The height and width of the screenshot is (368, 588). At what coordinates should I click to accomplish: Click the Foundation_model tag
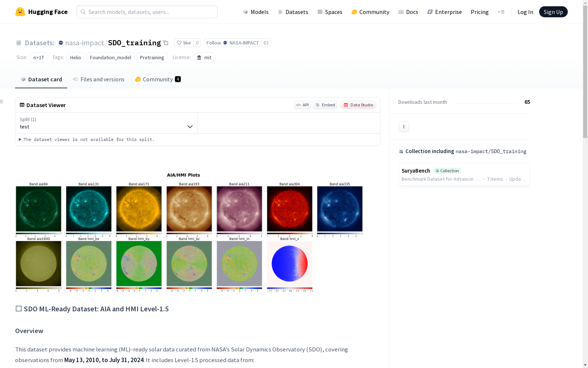coord(111,57)
